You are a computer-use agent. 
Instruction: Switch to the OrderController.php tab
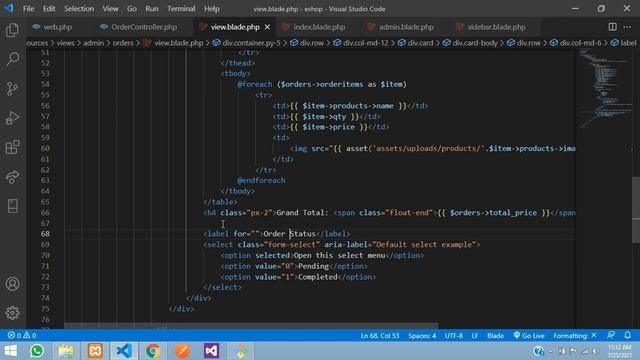[144, 27]
